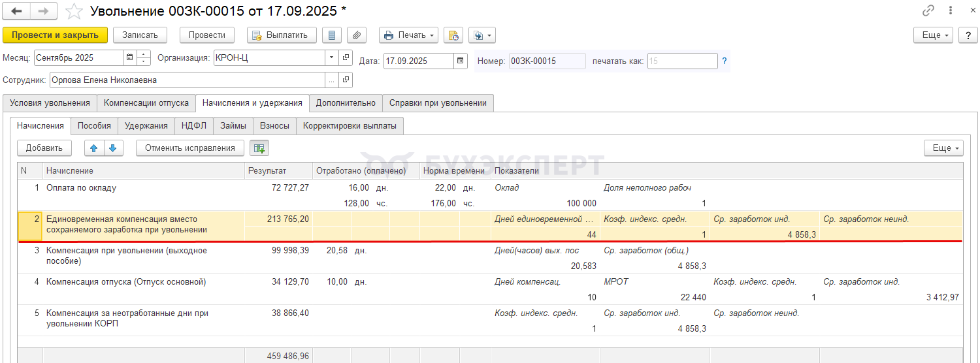This screenshot has height=363, width=980.
Task: Open the organization КРОН-Ц card
Action: pyautogui.click(x=346, y=57)
